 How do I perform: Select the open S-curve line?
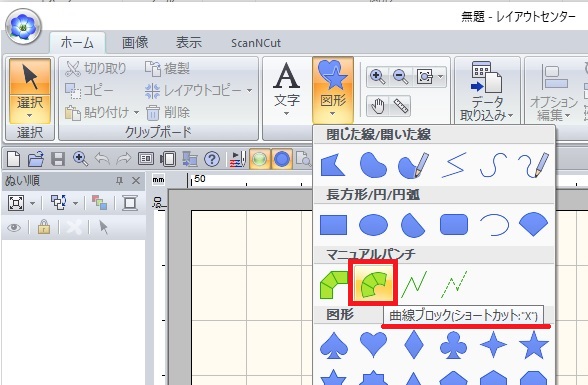(494, 165)
